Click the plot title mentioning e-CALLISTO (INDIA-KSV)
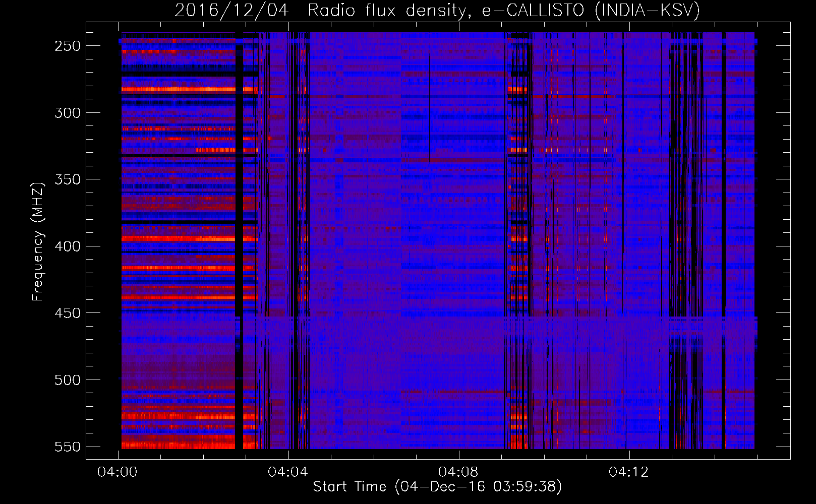This screenshot has height=504, width=816. click(x=437, y=10)
